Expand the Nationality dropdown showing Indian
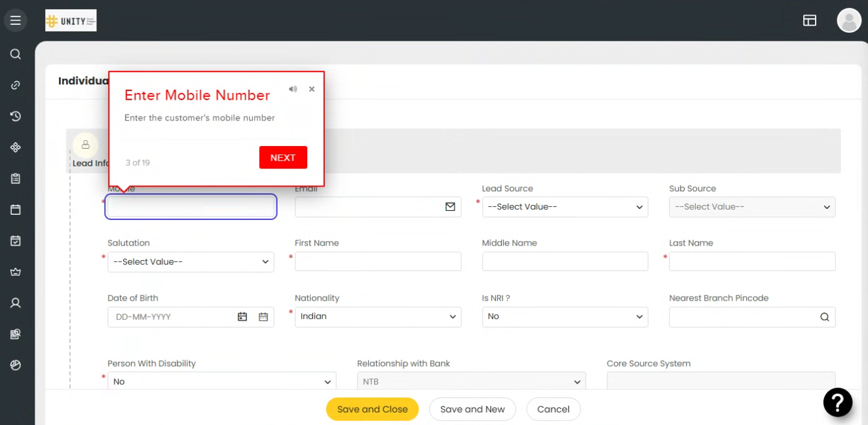The width and height of the screenshot is (868, 425). tap(378, 317)
